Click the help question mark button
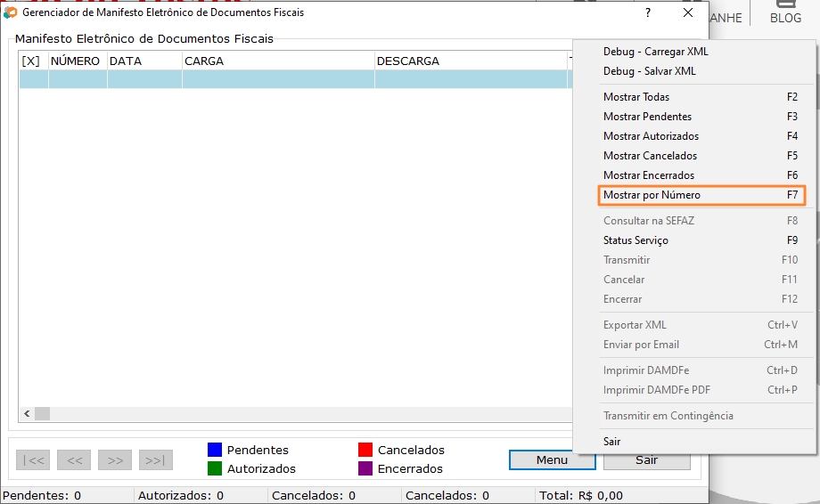 tap(648, 12)
